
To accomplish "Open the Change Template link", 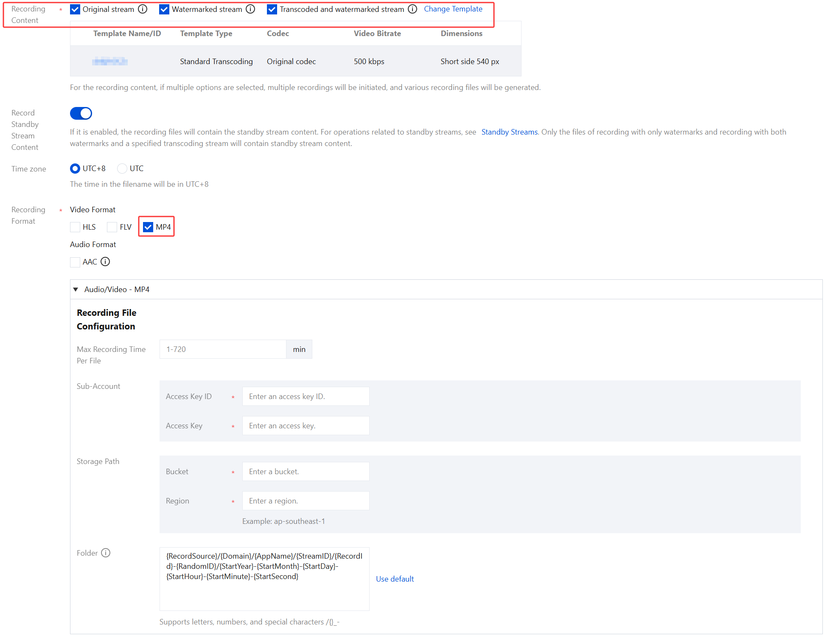I will [x=453, y=9].
